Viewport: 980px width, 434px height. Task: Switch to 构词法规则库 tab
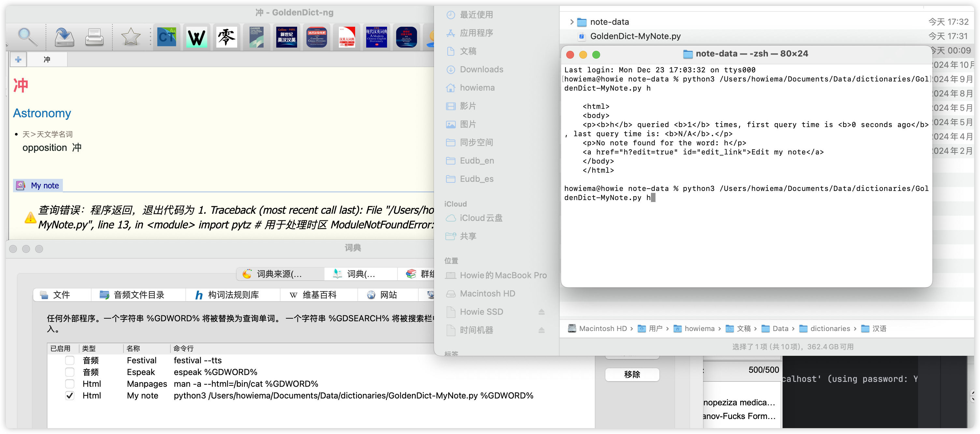(233, 295)
